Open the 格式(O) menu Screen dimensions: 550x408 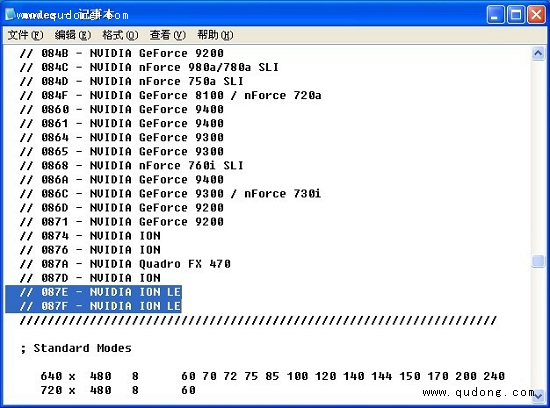pos(120,35)
